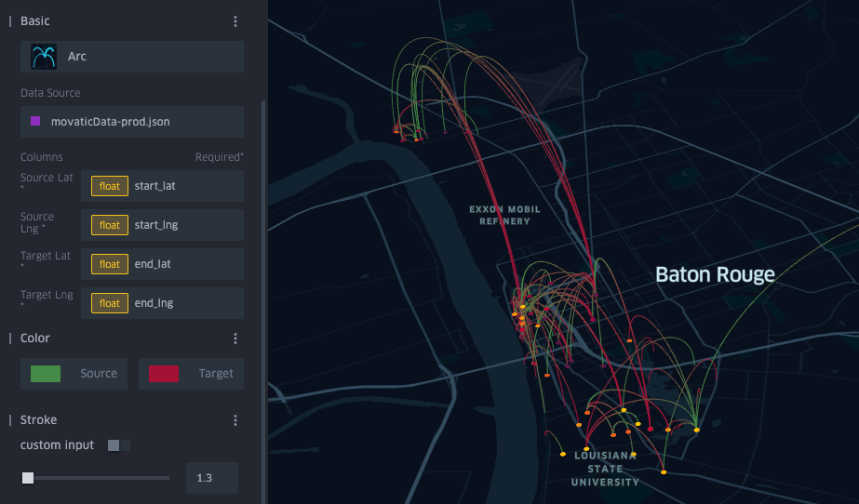Click the Baton Rouge map label
The height and width of the screenshot is (504, 859).
715,274
